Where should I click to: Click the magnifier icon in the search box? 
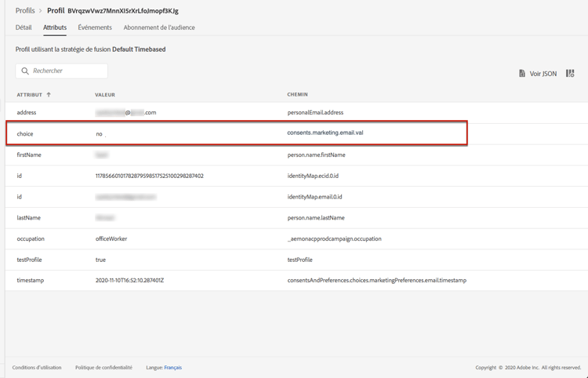[25, 71]
